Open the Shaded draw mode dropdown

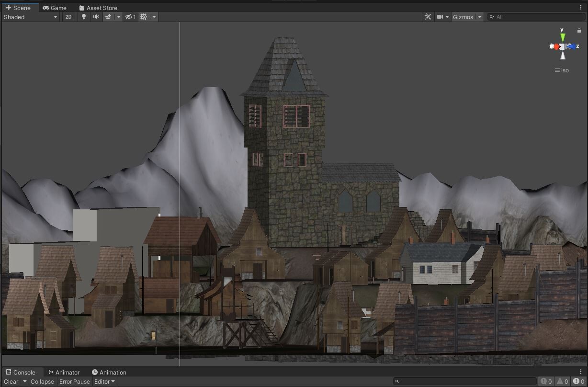pyautogui.click(x=31, y=17)
